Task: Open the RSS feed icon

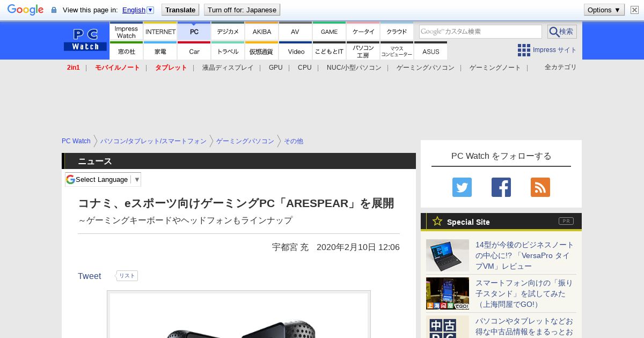Action: [540, 187]
